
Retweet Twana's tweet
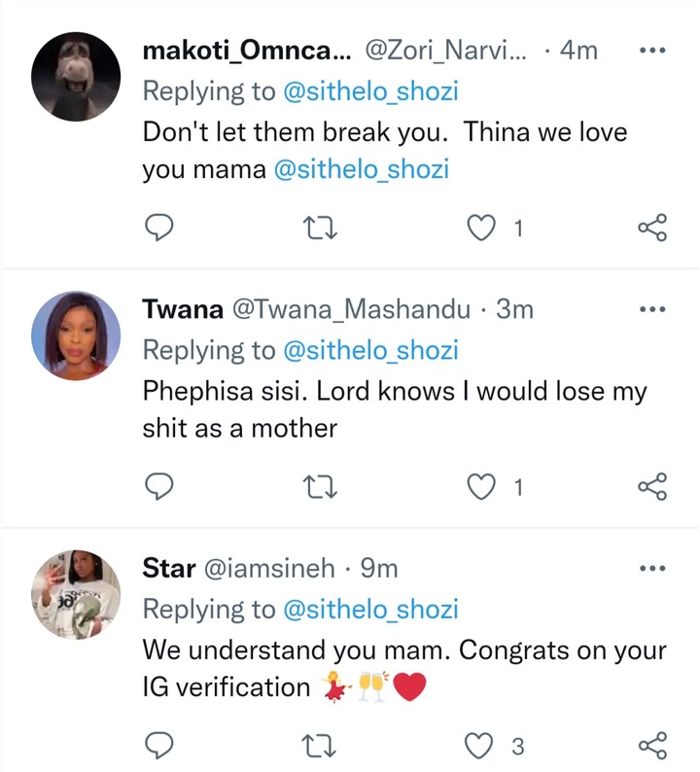click(320, 487)
